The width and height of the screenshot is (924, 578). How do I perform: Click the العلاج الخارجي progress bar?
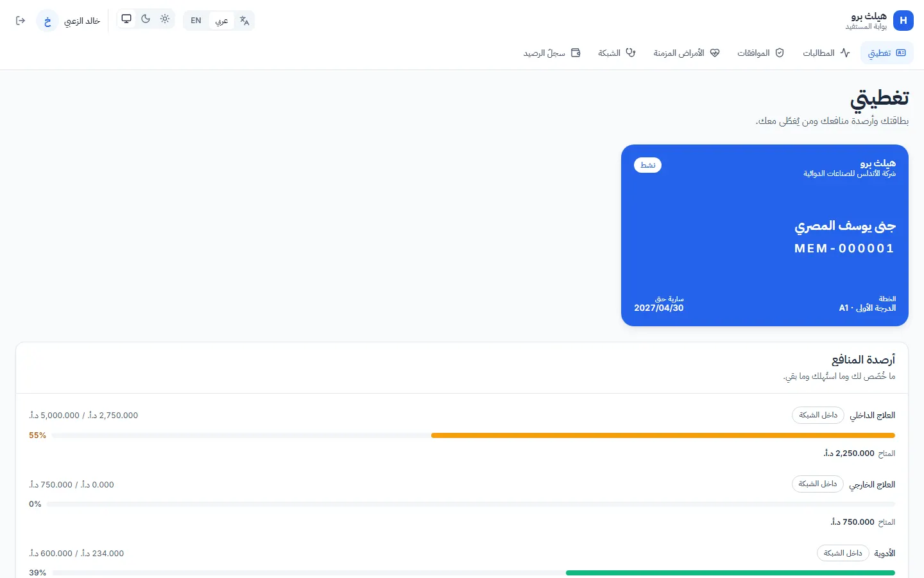[471, 504]
